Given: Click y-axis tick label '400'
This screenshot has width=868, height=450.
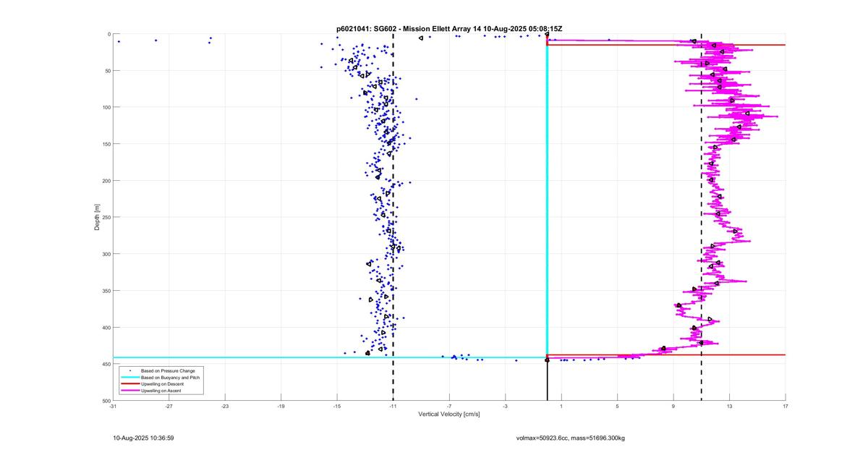Looking at the screenshot, I should pos(106,327).
